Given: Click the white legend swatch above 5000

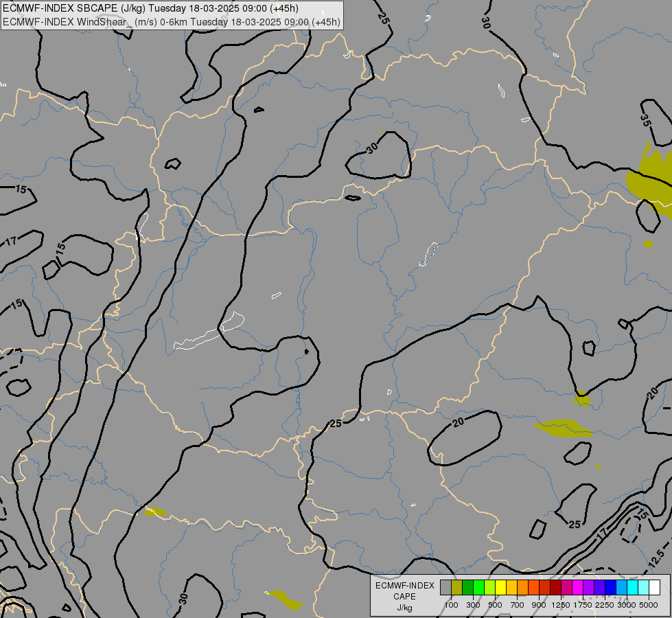Looking at the screenshot, I should (x=654, y=587).
